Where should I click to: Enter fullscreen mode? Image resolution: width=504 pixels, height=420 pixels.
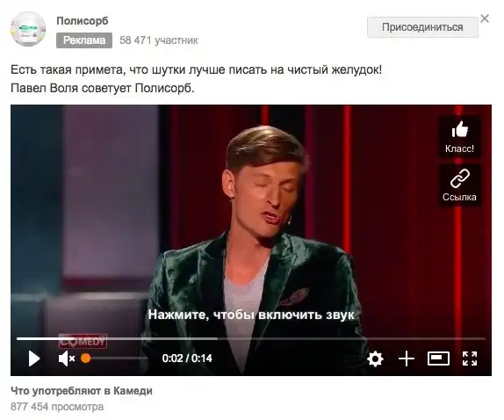pyautogui.click(x=469, y=358)
